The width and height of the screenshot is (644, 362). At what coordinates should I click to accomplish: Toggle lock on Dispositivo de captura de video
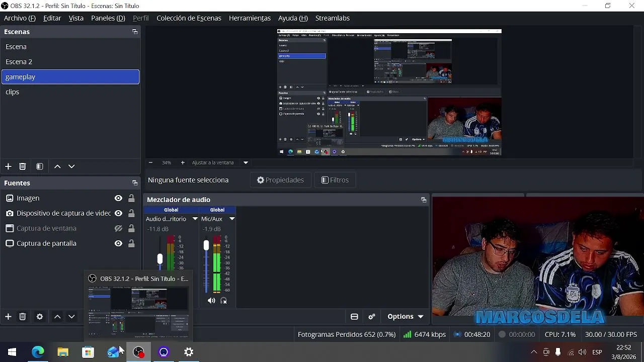[131, 213]
